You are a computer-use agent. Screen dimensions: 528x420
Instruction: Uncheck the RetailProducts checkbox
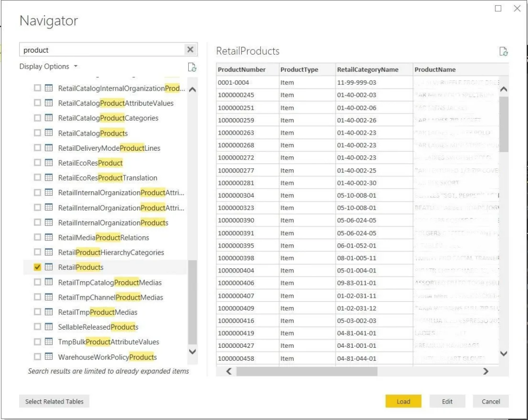(37, 267)
